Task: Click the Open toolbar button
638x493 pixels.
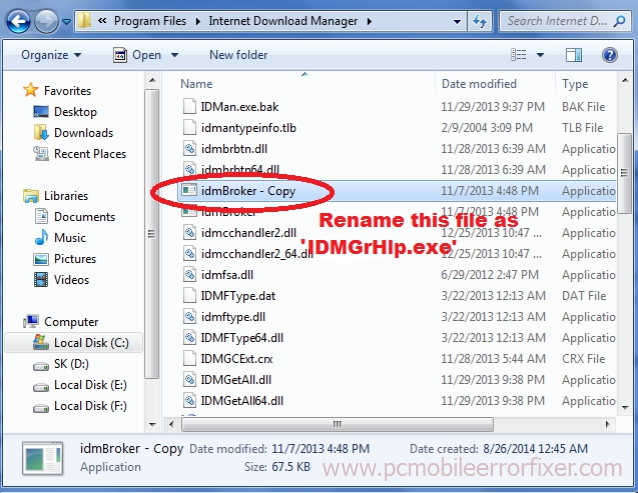Action: click(x=137, y=55)
